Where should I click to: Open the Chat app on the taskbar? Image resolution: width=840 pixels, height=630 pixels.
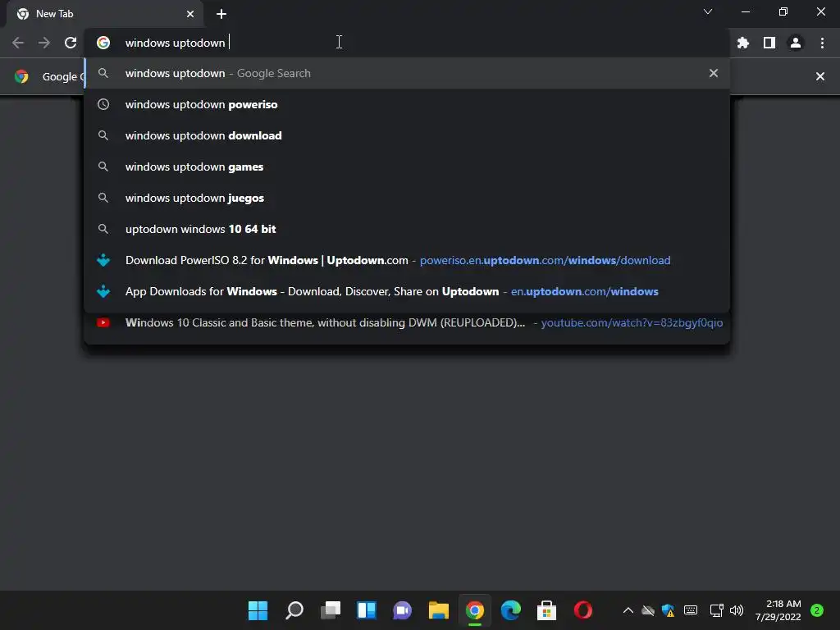point(402,610)
